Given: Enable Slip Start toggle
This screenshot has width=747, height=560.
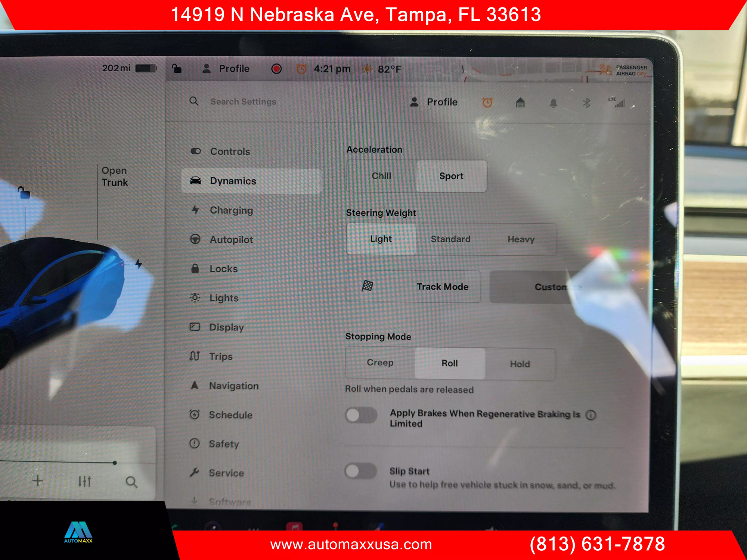Looking at the screenshot, I should tap(359, 471).
